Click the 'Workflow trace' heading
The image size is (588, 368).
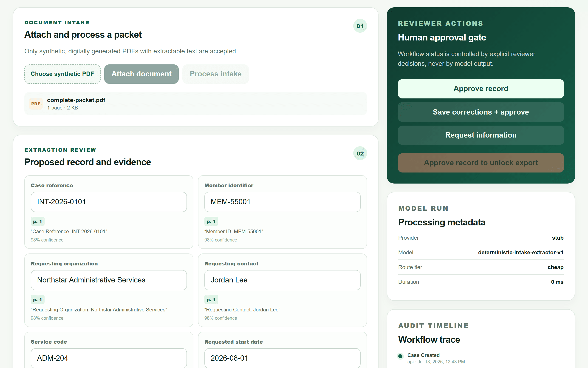click(429, 339)
